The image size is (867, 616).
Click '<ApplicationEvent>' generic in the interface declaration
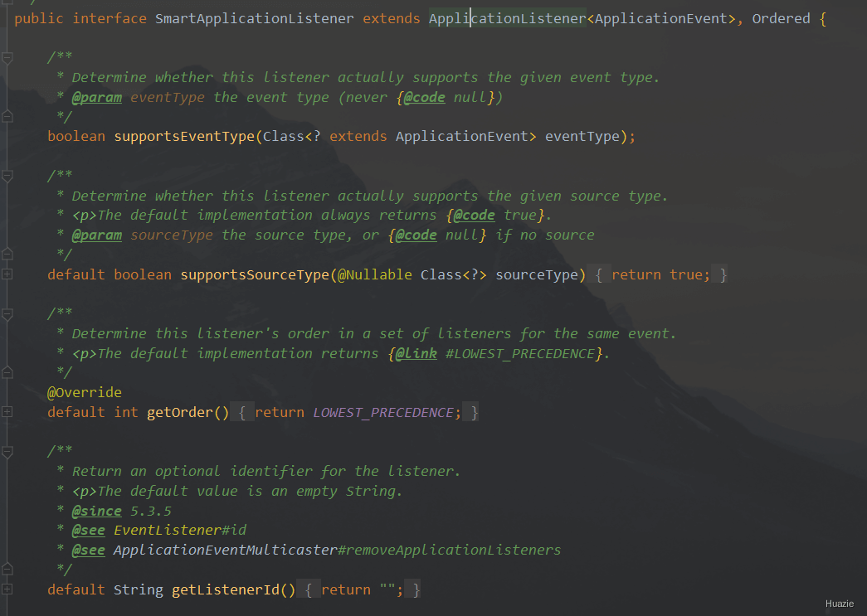click(x=661, y=19)
